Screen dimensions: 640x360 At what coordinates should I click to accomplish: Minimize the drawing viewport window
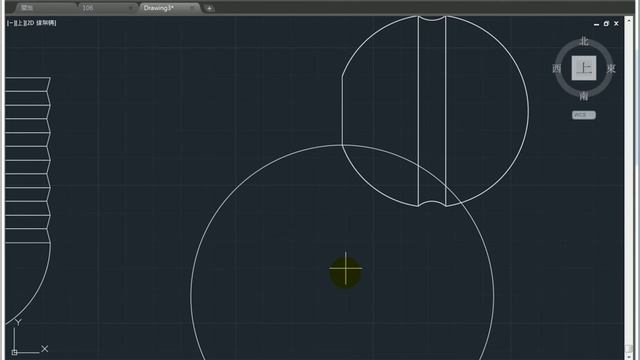click(x=596, y=24)
